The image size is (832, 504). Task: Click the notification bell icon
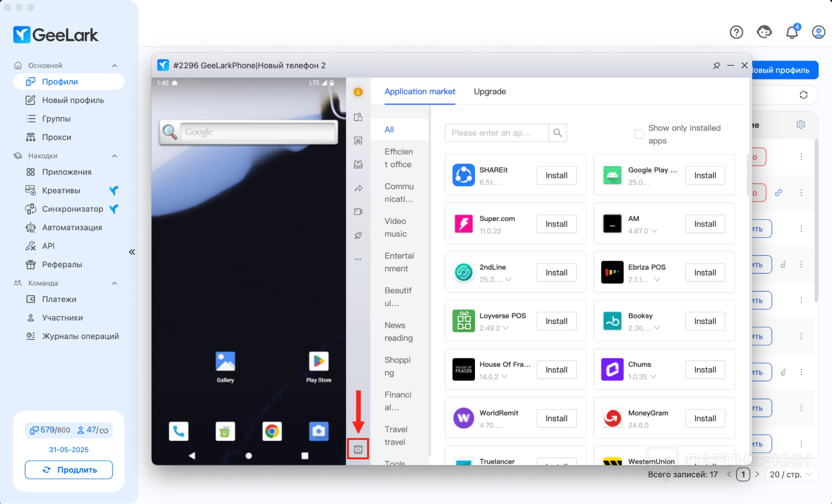click(x=792, y=32)
